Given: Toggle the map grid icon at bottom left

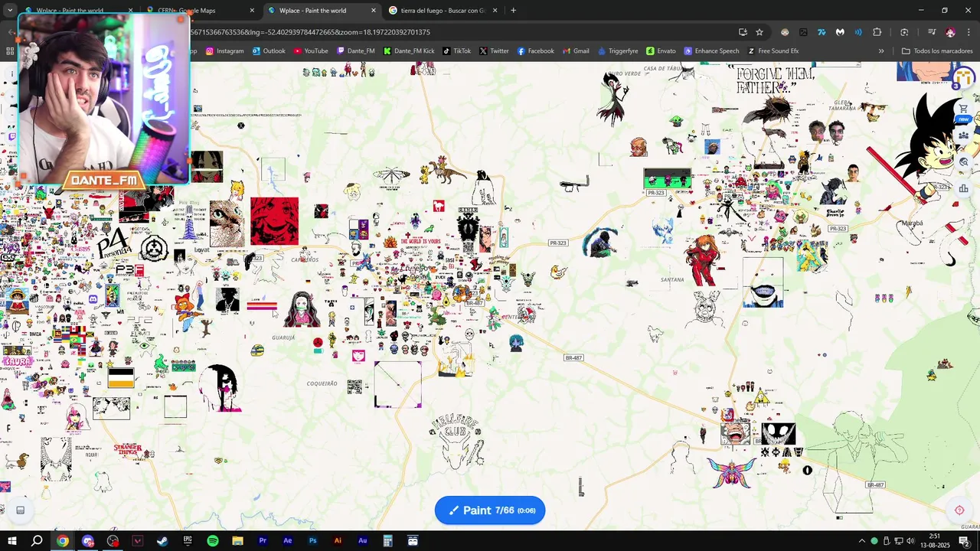Looking at the screenshot, I should pos(21,510).
